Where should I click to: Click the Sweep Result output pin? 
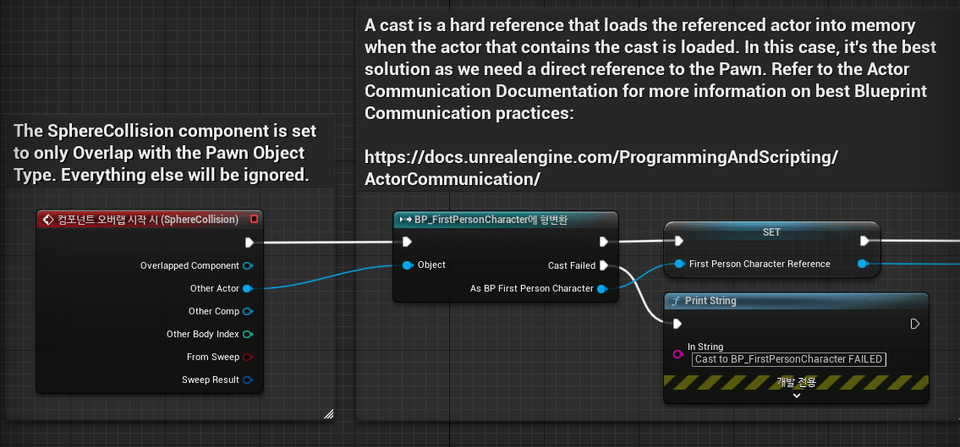248,380
